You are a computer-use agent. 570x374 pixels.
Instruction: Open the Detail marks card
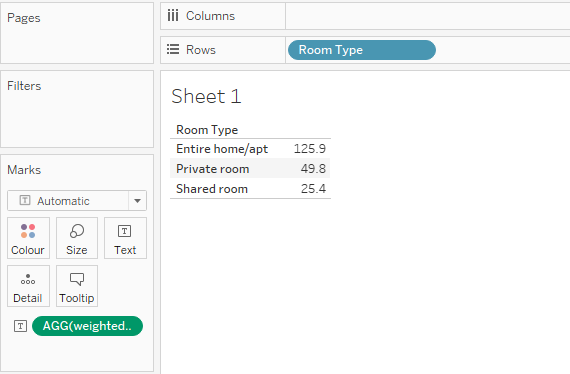tap(28, 286)
